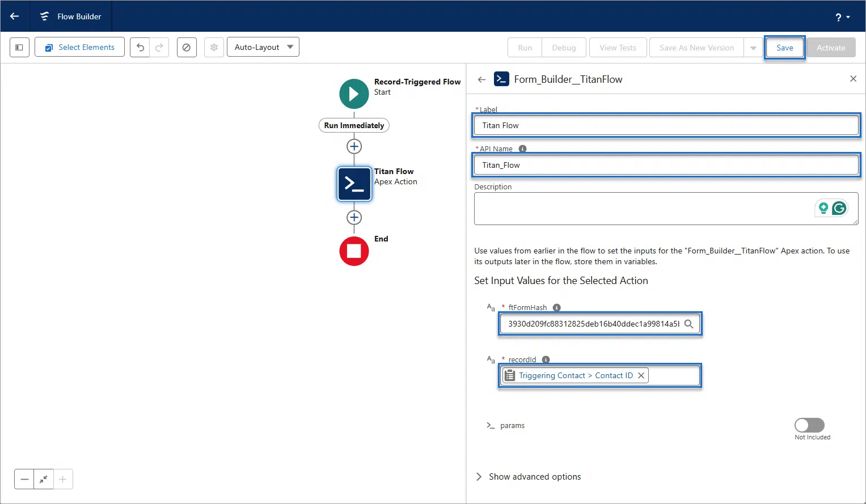Viewport: 866px width, 504px height.
Task: Click Set Input Values heading
Action: click(x=561, y=281)
